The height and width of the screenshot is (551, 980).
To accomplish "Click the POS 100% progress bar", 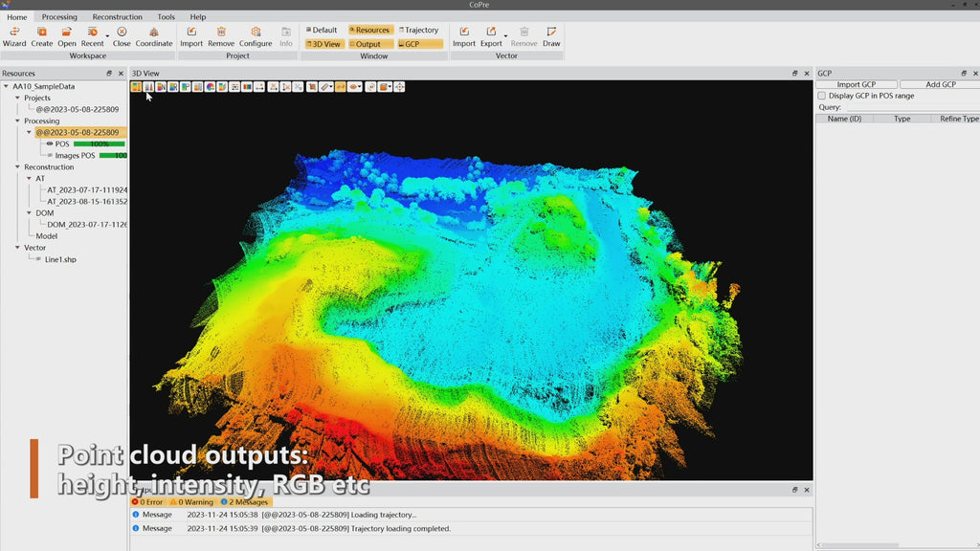I will click(100, 144).
